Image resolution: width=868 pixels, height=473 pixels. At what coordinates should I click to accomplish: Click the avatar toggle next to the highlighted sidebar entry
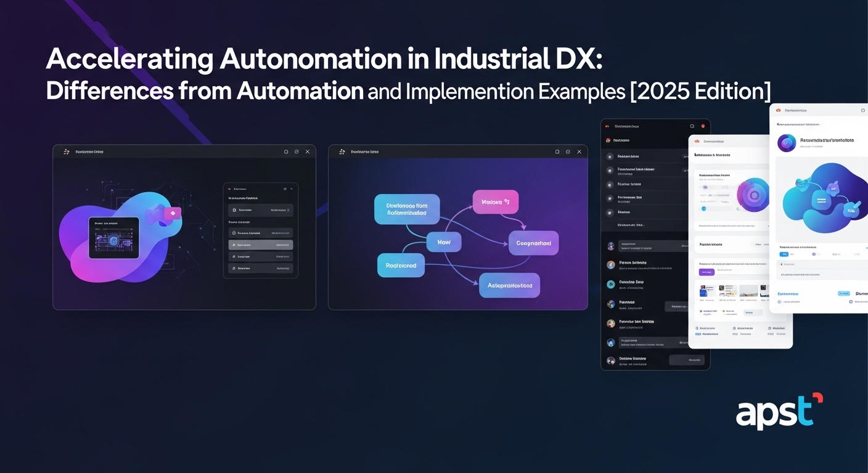click(610, 245)
